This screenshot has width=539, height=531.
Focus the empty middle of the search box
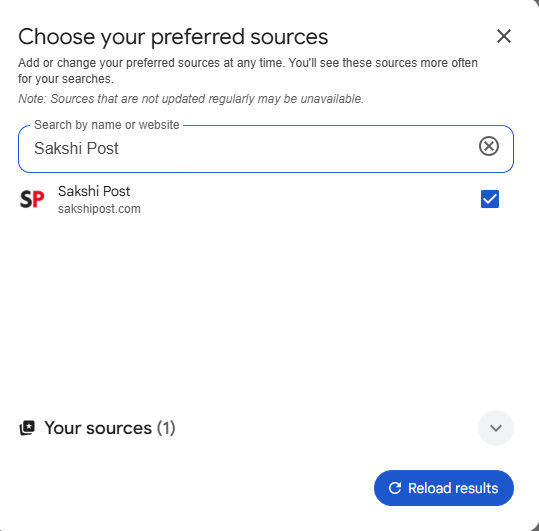296,148
